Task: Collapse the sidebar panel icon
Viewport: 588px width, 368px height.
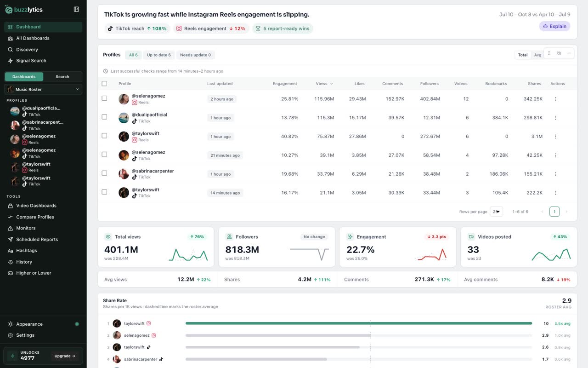Action: pos(76,9)
